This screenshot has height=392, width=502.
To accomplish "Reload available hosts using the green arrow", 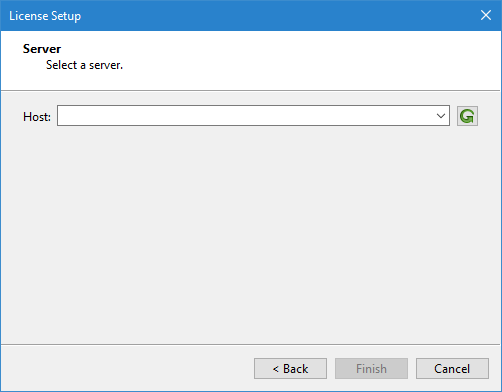I will tap(467, 116).
